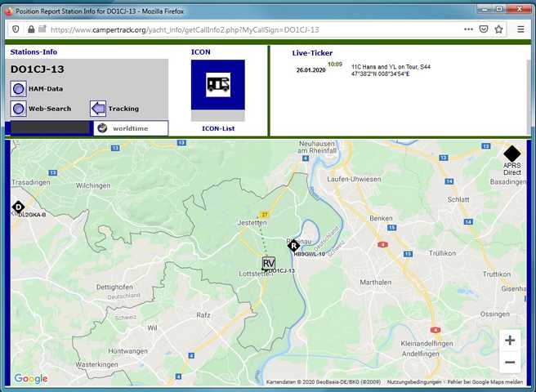Click the camper van icon image
536x392 pixels.
(x=217, y=83)
